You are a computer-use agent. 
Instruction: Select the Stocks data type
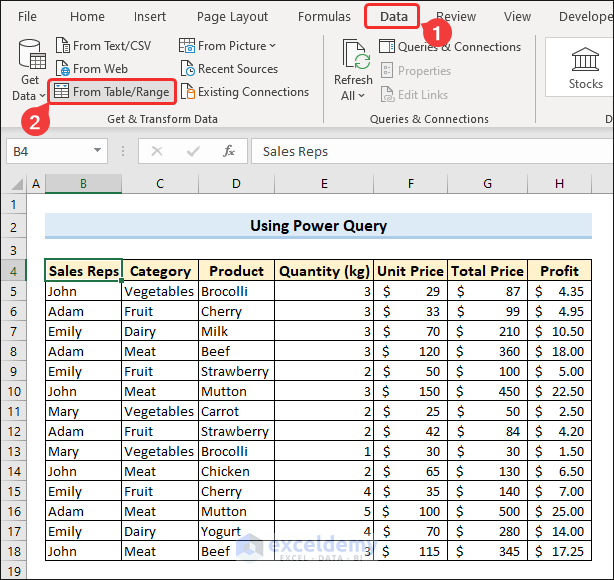coord(585,65)
